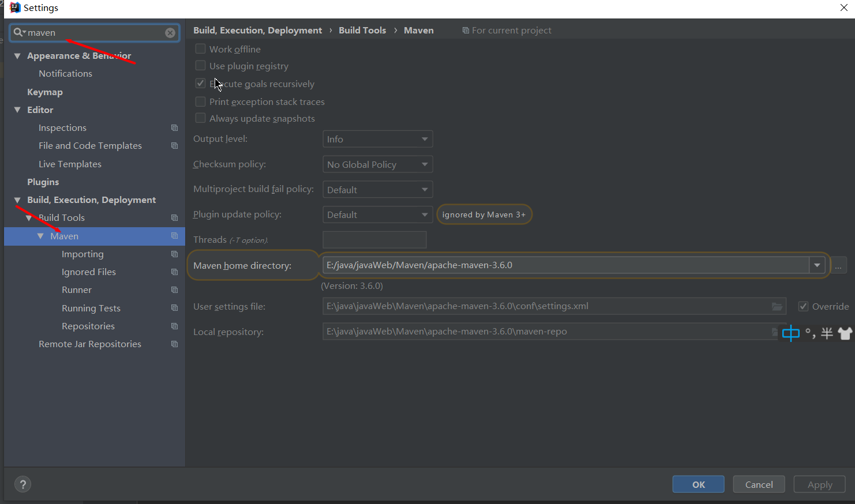Select Importing under Maven
Screen dimensions: 855x504
tap(82, 254)
